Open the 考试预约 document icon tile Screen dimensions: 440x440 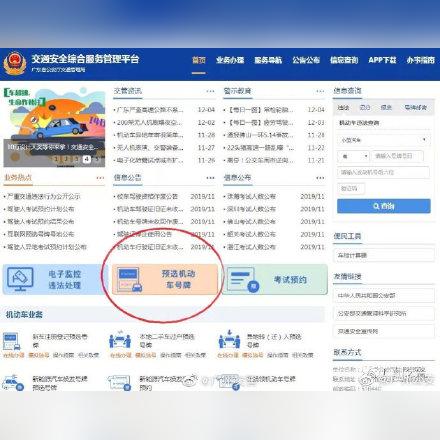pos(243,279)
